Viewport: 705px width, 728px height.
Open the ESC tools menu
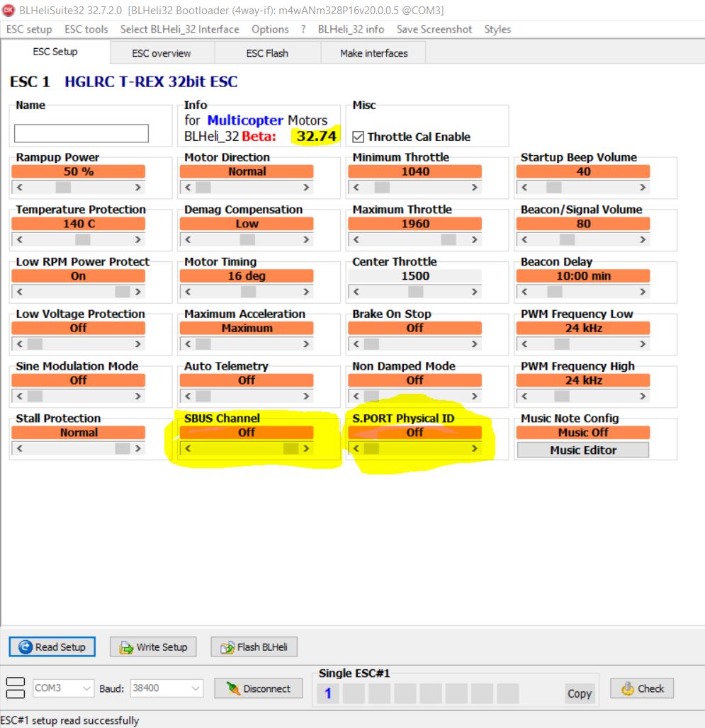click(x=86, y=29)
